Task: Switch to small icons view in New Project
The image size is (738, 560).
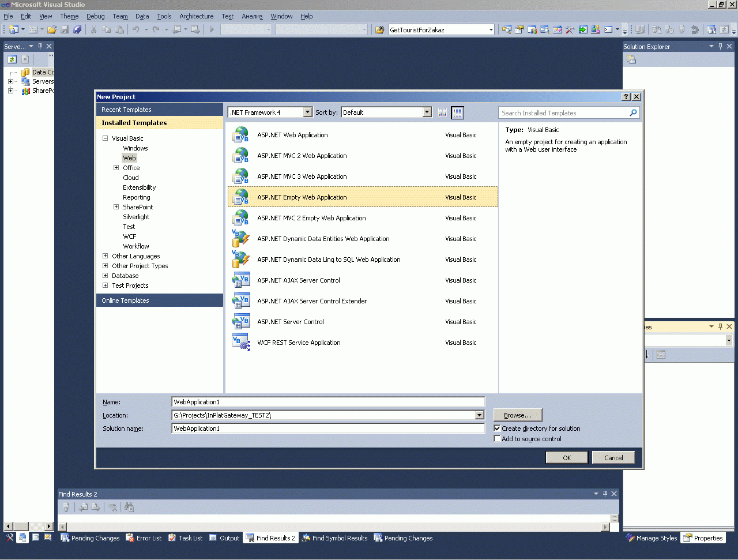Action: point(442,112)
